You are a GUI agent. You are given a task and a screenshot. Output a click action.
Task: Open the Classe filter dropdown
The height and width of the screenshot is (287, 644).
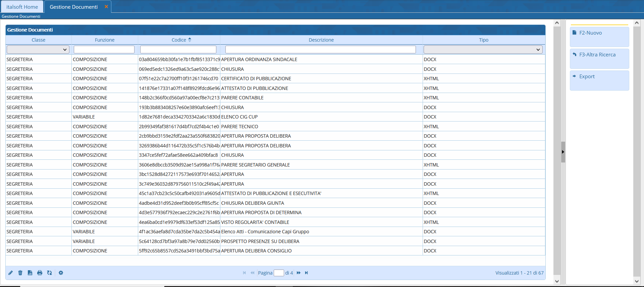(x=38, y=50)
